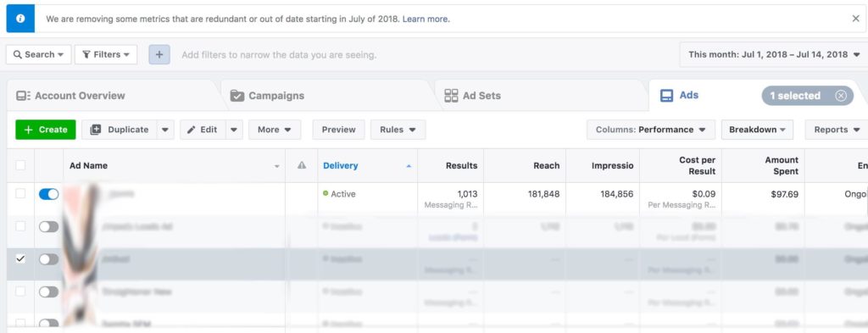Screen dimensions: 868x333
Task: Click the Ads tab icon
Action: coord(666,96)
